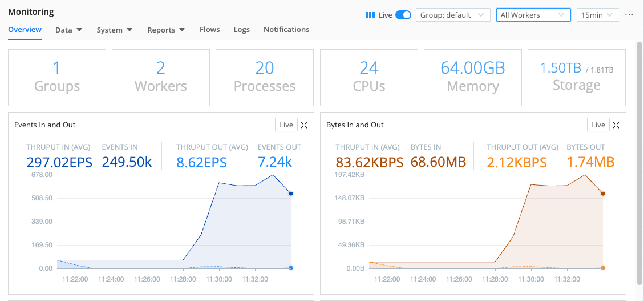Change the 15min time range dropdown
The height and width of the screenshot is (301, 644).
pos(598,15)
